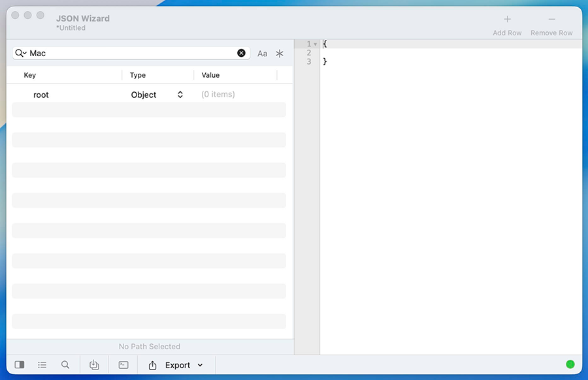Click inside the search field containing 'Mac'
The height and width of the screenshot is (380, 588).
[131, 53]
